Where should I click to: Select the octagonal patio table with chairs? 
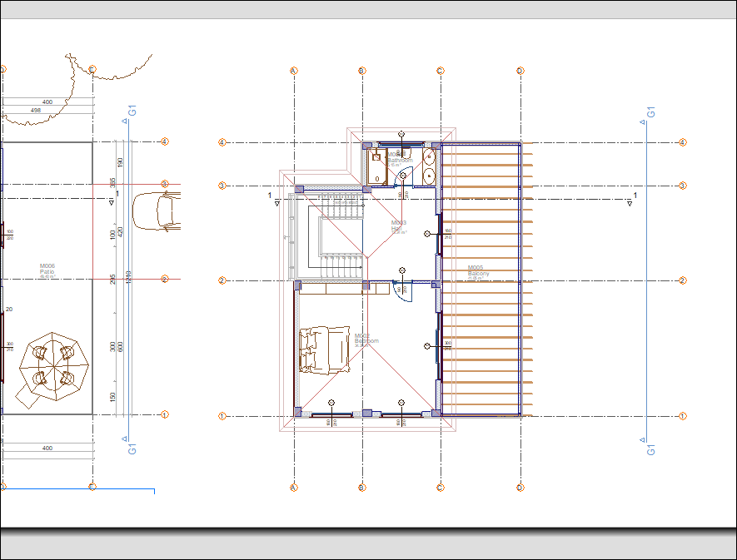[x=53, y=368]
